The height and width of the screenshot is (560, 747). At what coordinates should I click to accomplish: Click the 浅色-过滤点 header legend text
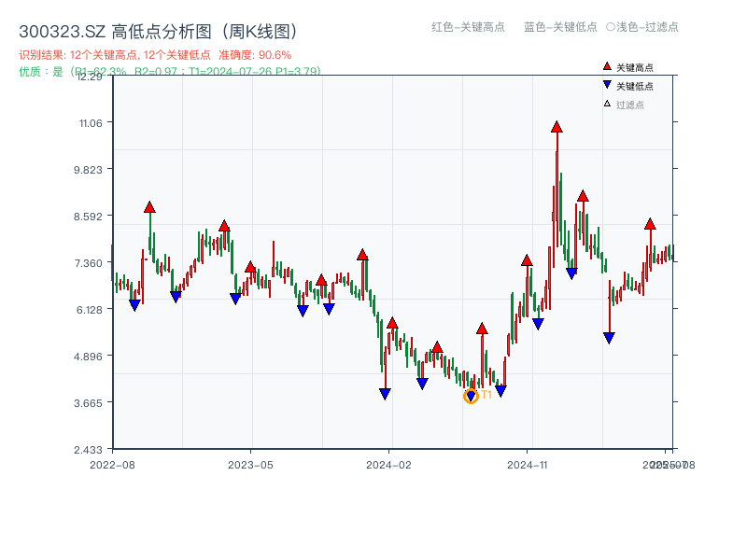click(x=647, y=27)
